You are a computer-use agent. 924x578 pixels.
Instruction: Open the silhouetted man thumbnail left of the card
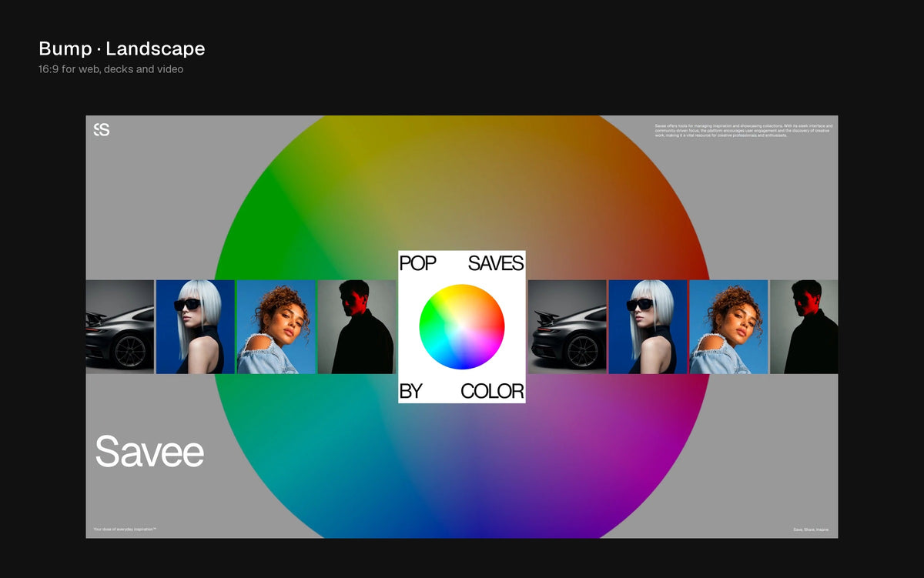(x=357, y=327)
